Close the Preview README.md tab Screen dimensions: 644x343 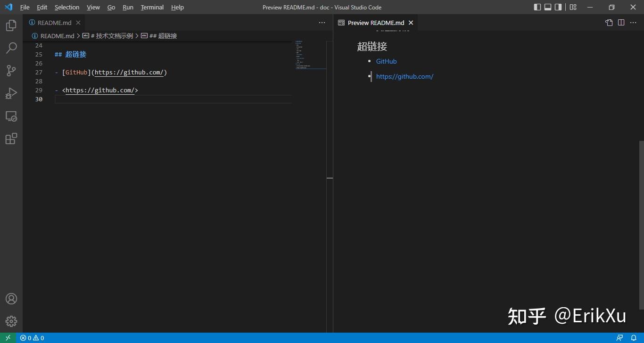tap(411, 23)
